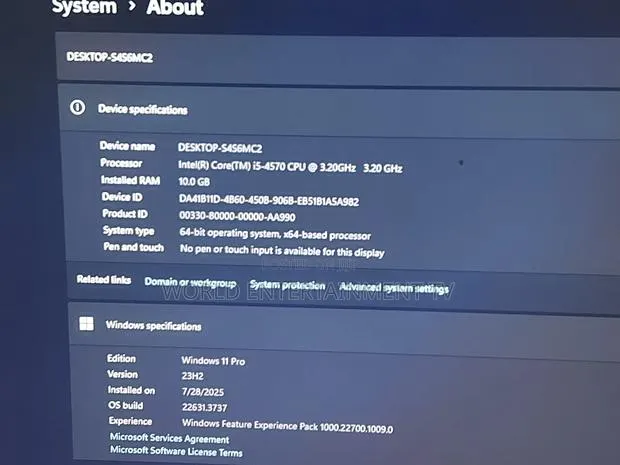Open the Domain or workgroup link
620x465 pixels.
[x=190, y=282]
